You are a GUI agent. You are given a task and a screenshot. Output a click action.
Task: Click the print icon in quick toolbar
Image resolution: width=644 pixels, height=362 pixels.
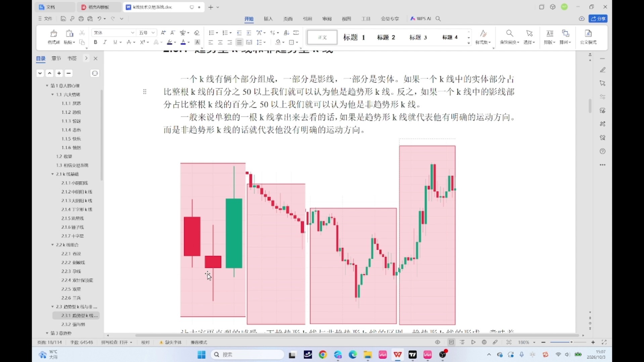click(x=81, y=19)
